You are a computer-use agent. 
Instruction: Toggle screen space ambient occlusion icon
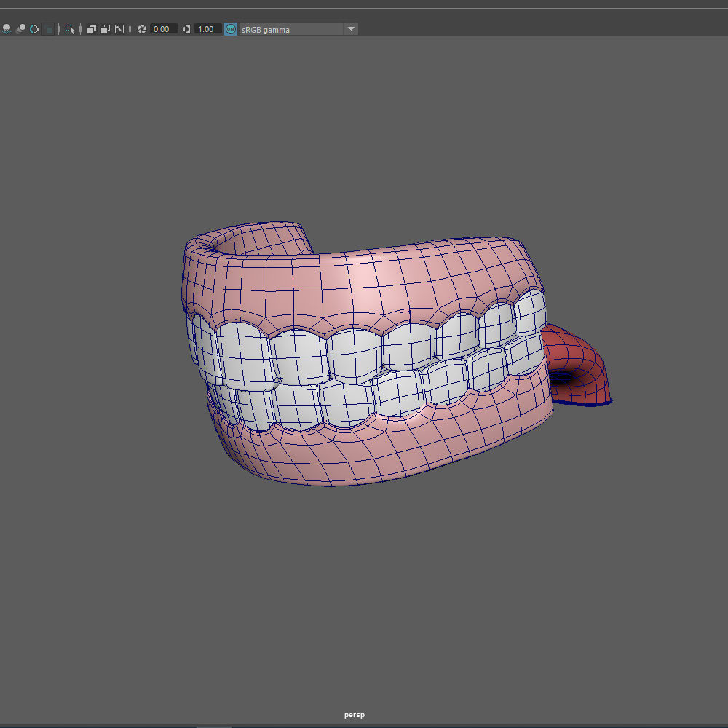point(7,29)
